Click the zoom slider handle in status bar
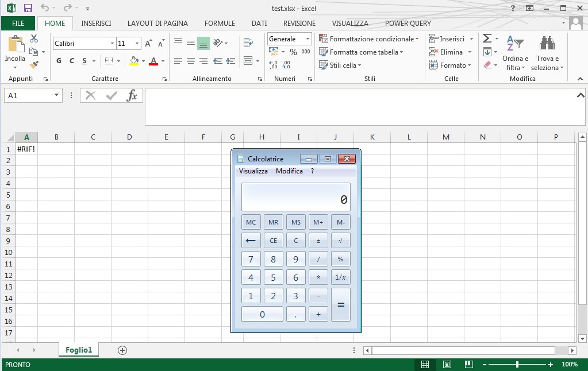 click(x=517, y=364)
